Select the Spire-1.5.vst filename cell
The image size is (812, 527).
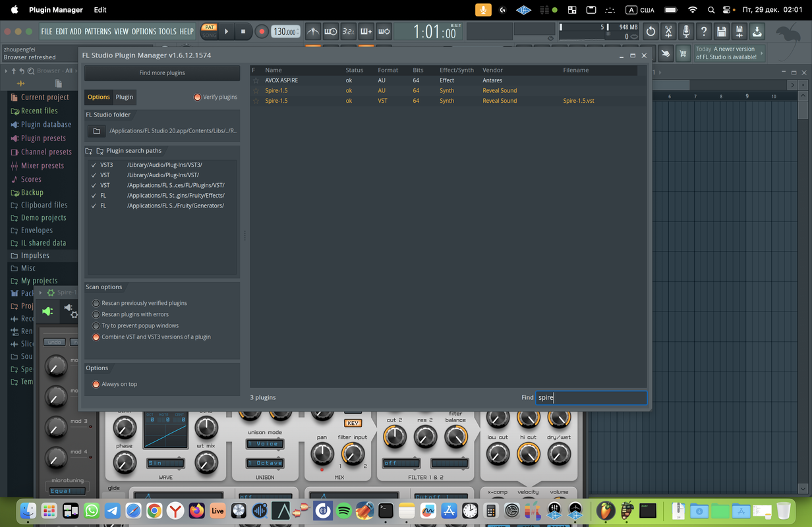579,101
